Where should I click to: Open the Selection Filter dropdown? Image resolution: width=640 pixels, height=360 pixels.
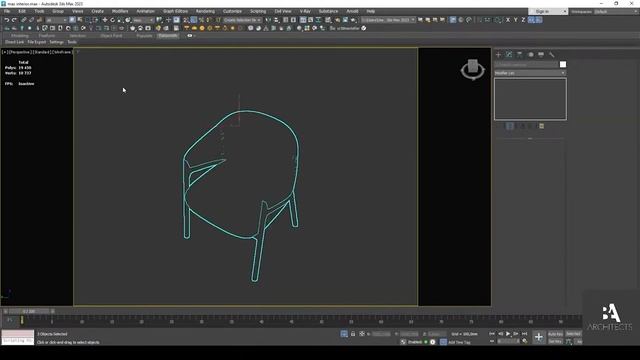pyautogui.click(x=56, y=20)
